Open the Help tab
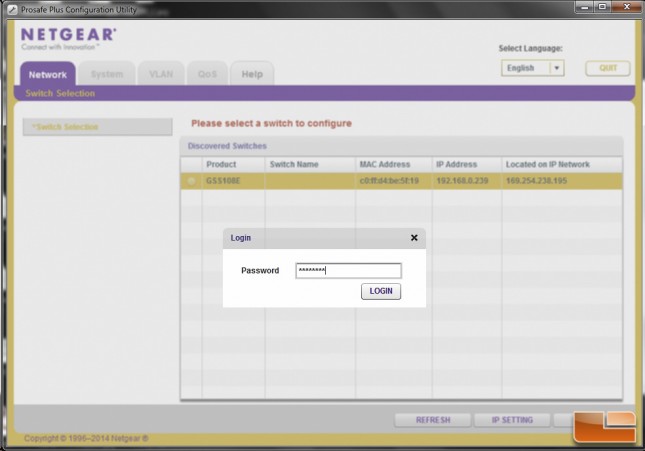The image size is (645, 451). tap(252, 74)
